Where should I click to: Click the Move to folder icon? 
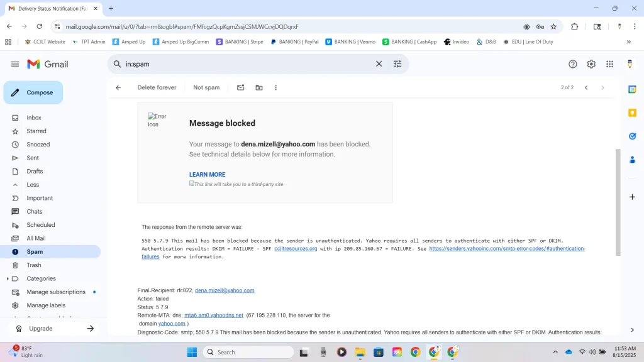pyautogui.click(x=259, y=88)
